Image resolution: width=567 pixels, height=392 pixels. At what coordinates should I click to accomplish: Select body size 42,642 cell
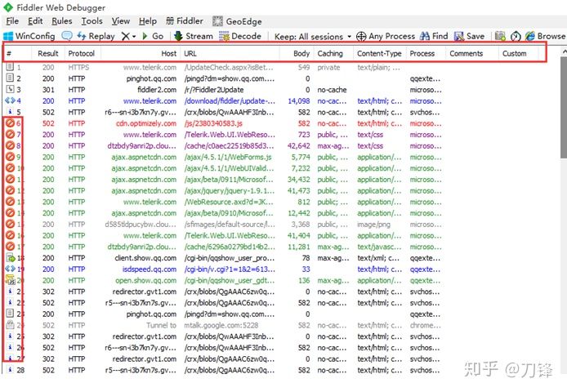(x=299, y=146)
